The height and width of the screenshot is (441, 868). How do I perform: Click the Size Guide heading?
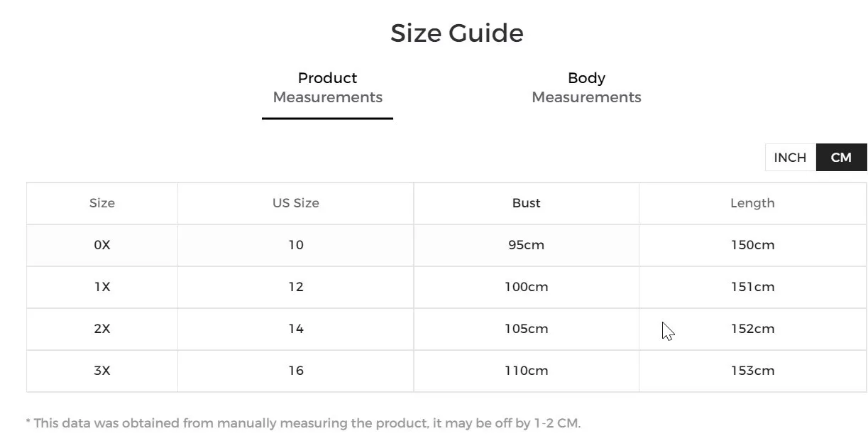(457, 33)
